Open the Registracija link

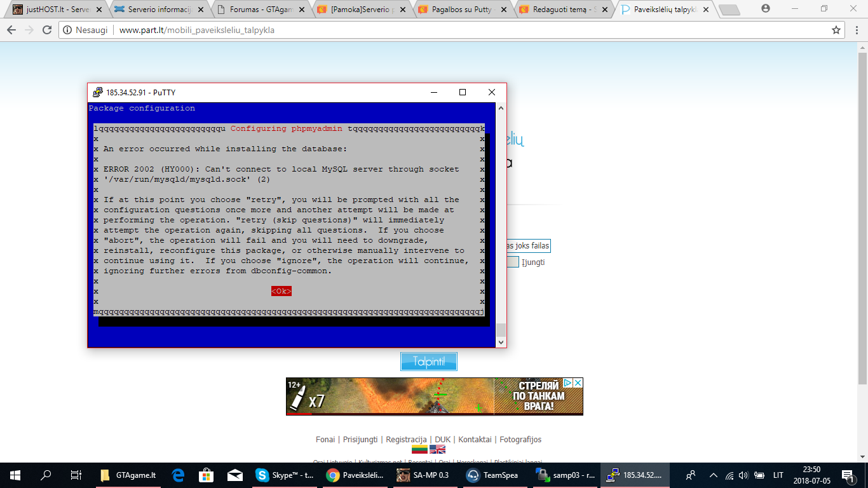[x=406, y=439]
